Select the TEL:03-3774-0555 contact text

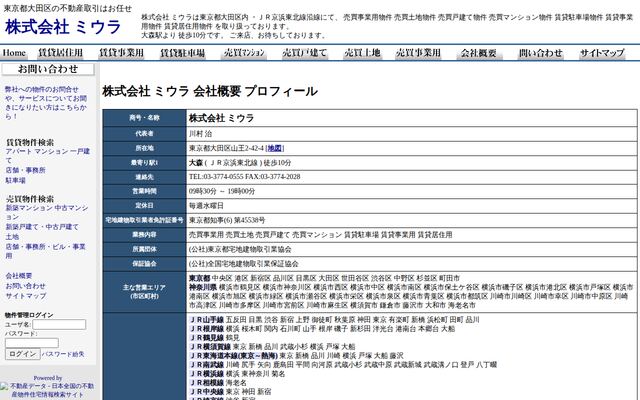point(216,177)
